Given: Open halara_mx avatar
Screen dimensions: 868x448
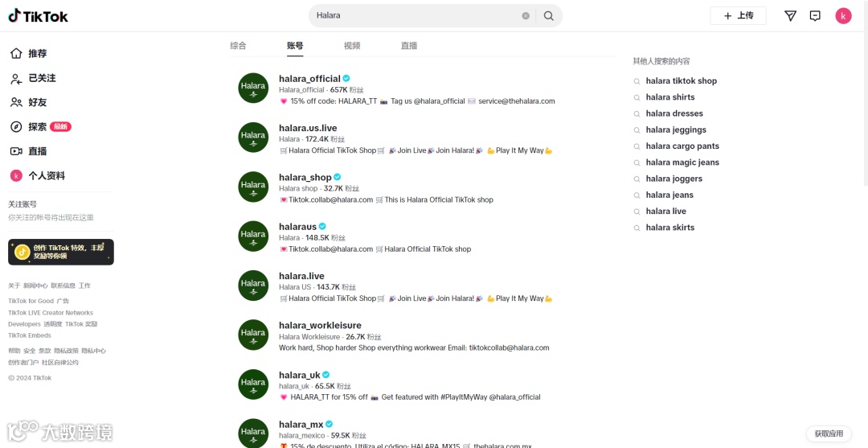Looking at the screenshot, I should pyautogui.click(x=253, y=433).
